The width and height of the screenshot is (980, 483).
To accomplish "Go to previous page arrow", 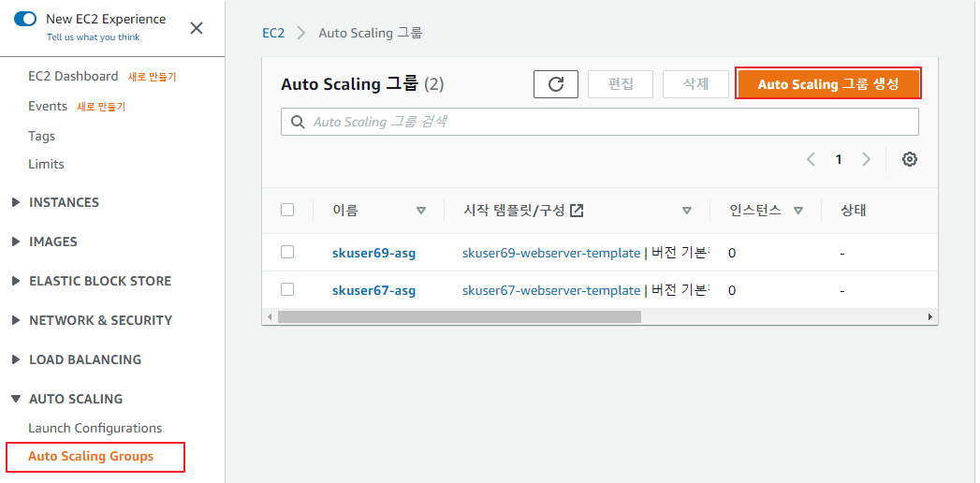I will pyautogui.click(x=812, y=159).
